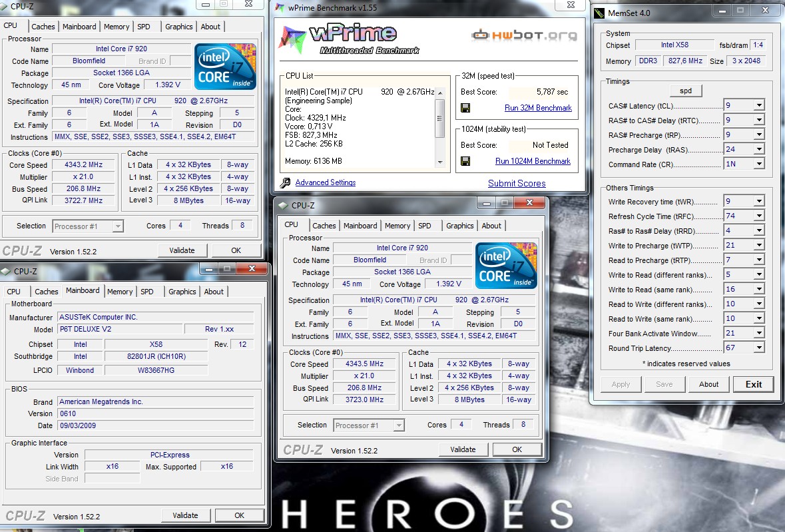Click the Core Speed 4343.5 MHz value
The height and width of the screenshot is (532, 785).
point(364,364)
